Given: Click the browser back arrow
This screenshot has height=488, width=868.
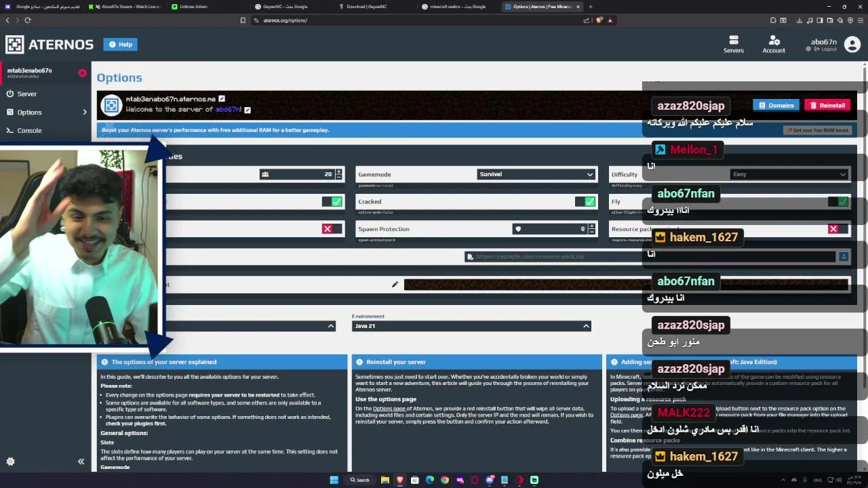Looking at the screenshot, I should 7,20.
